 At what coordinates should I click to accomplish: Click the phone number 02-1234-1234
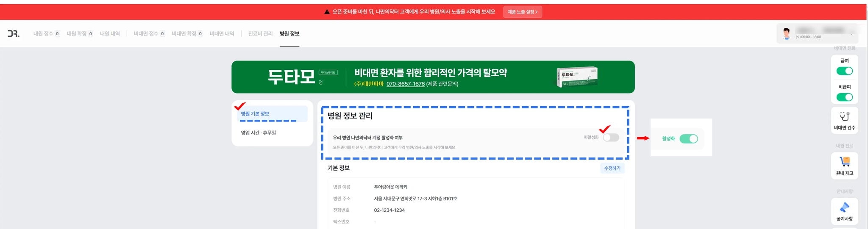click(x=389, y=210)
